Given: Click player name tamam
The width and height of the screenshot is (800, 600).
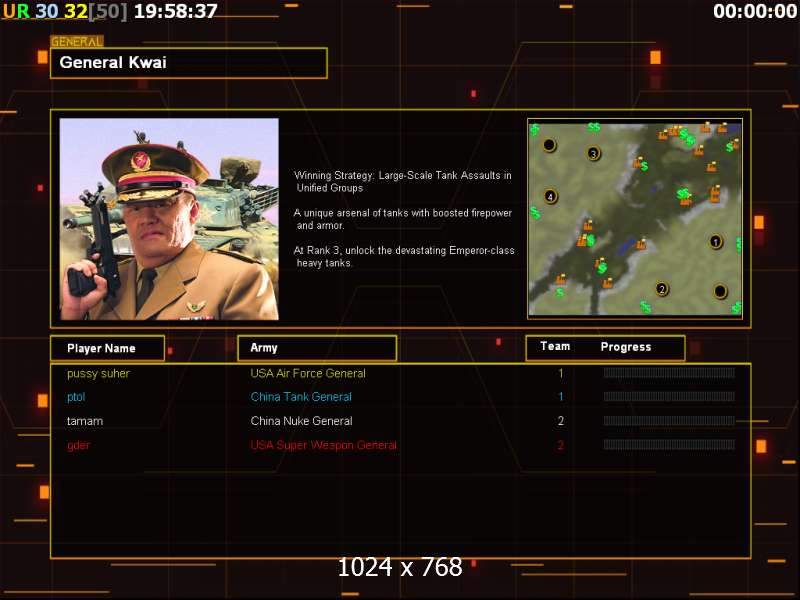Looking at the screenshot, I should [85, 421].
